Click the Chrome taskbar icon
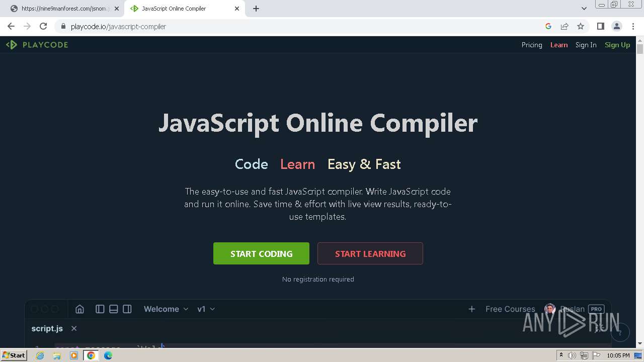644x362 pixels. [x=91, y=355]
